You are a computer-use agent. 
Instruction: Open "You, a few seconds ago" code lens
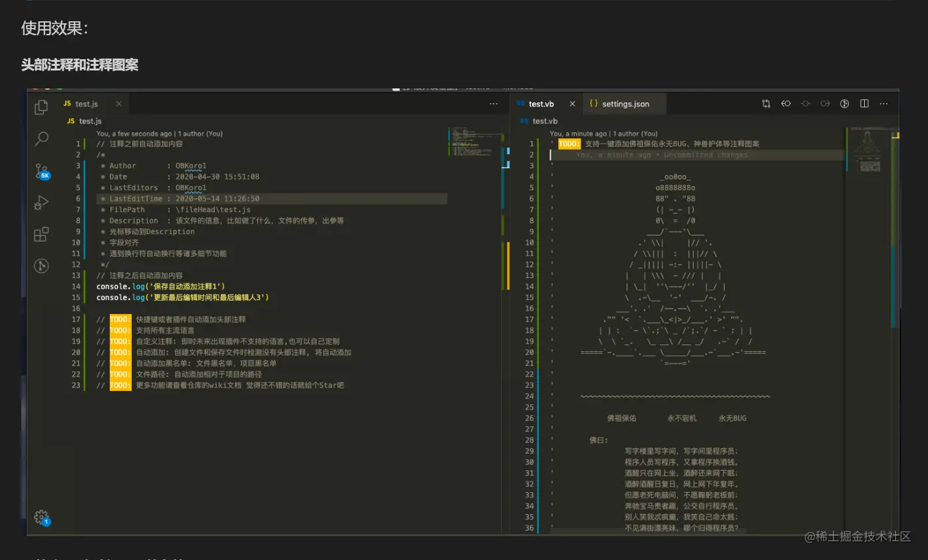(x=134, y=134)
